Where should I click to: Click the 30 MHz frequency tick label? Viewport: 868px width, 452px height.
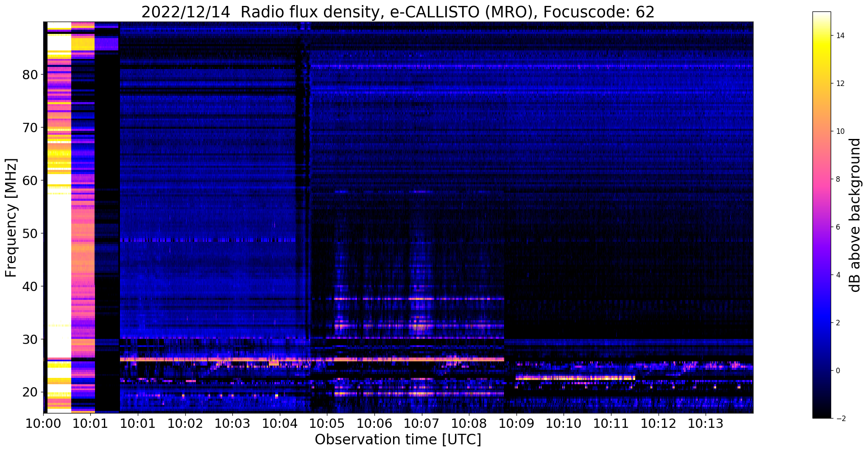[x=30, y=339]
